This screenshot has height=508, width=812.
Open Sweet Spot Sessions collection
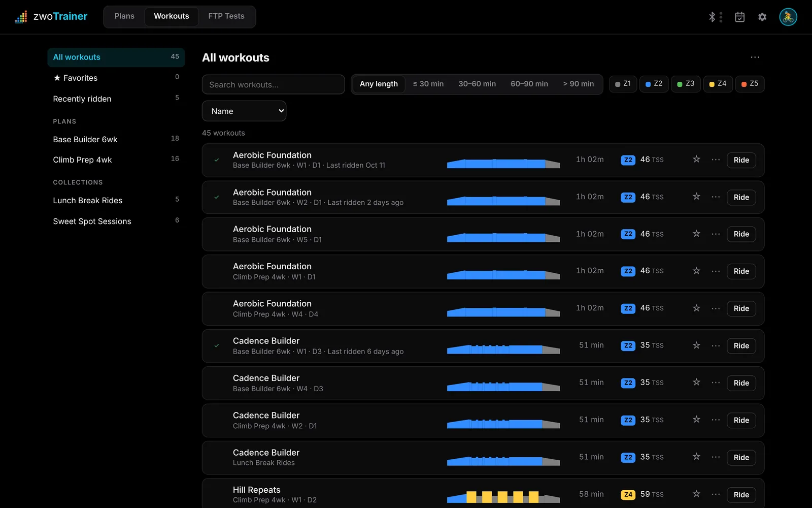[x=116, y=221]
